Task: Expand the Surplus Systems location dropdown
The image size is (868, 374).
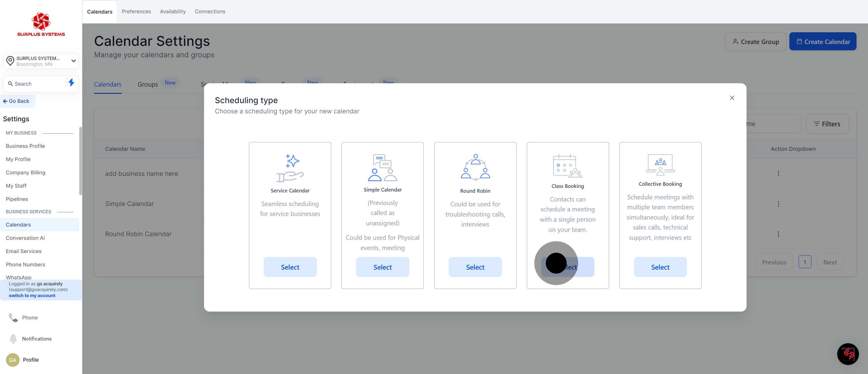Action: point(74,61)
